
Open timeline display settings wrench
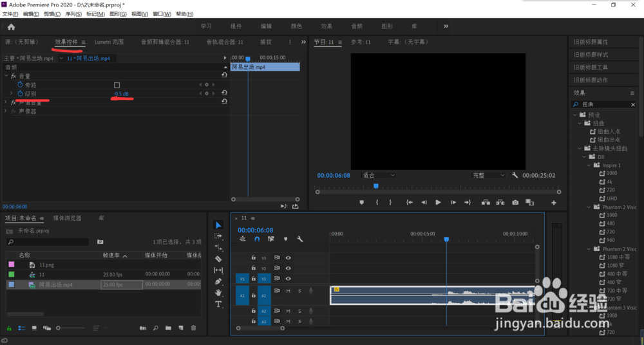(300, 239)
